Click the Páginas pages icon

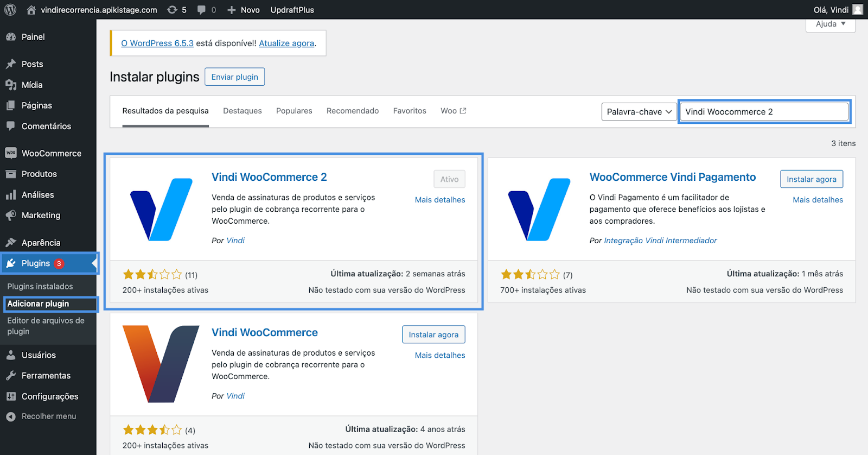pyautogui.click(x=11, y=105)
